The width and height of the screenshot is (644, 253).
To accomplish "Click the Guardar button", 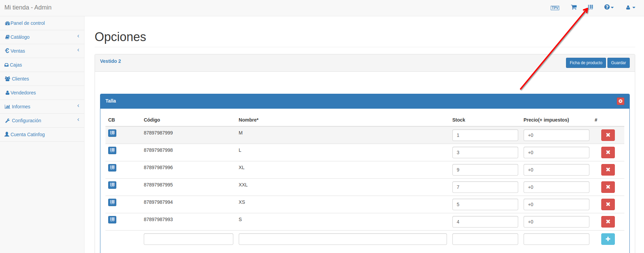I will pos(618,63).
